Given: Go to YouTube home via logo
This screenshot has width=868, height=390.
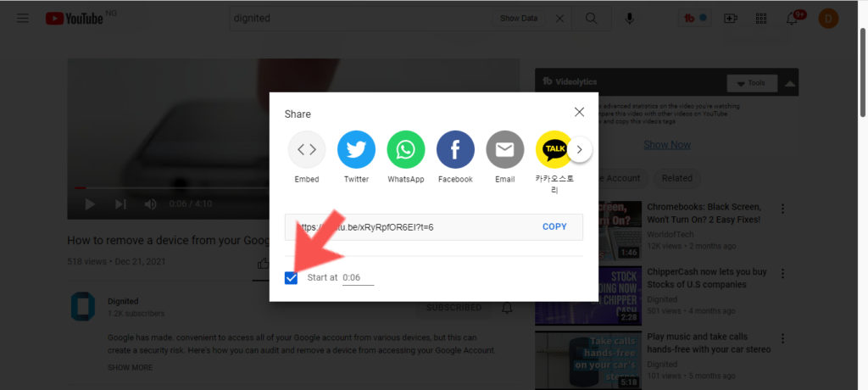Looking at the screenshot, I should tap(75, 19).
